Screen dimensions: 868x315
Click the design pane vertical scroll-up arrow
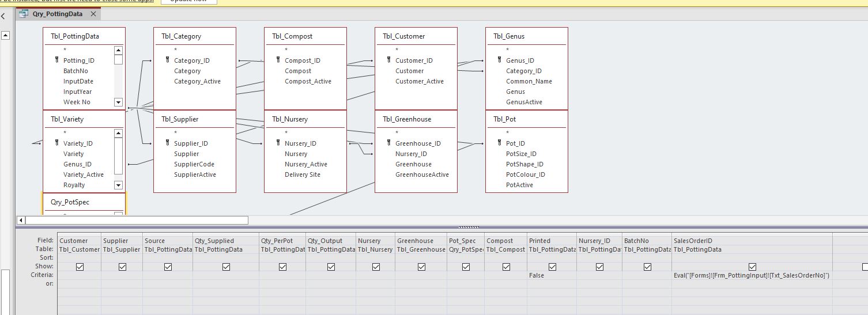click(6, 35)
